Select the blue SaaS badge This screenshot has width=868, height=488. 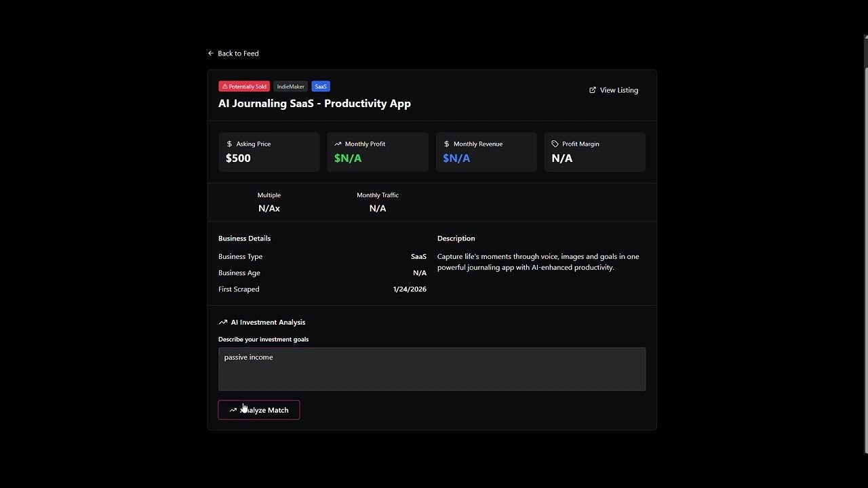tap(320, 86)
